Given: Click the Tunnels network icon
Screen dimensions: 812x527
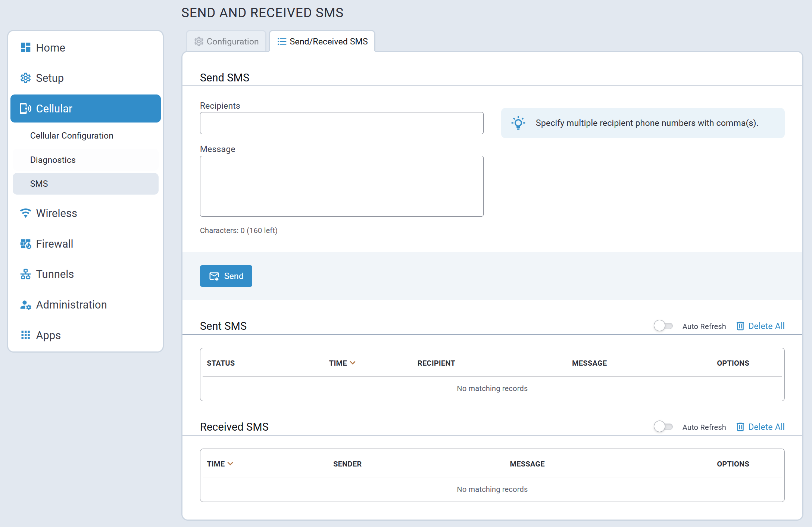Looking at the screenshot, I should coord(25,274).
